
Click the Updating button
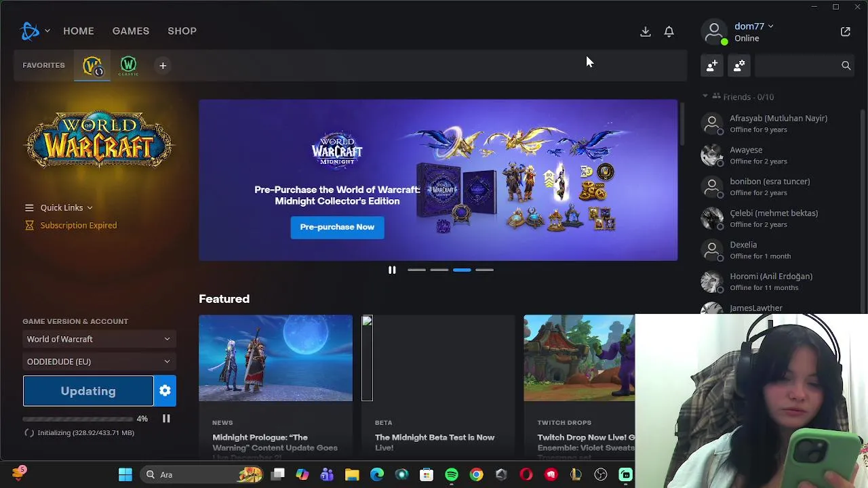(x=88, y=391)
